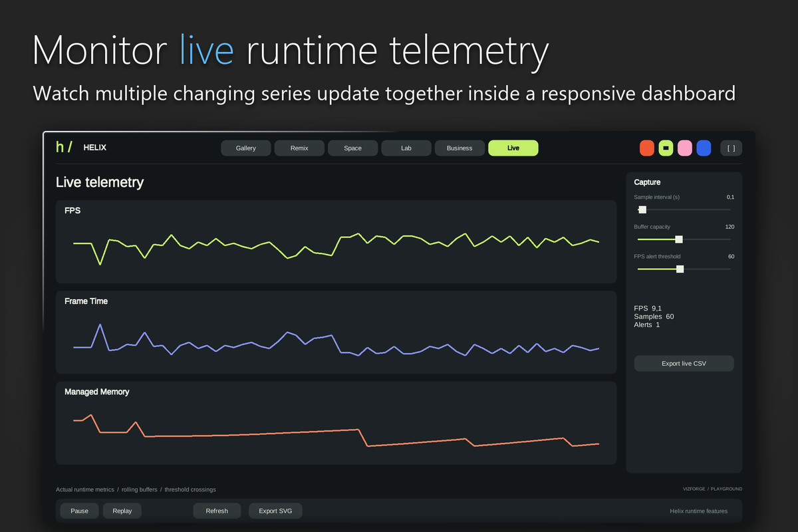Click the FPS chart panel

click(x=336, y=241)
